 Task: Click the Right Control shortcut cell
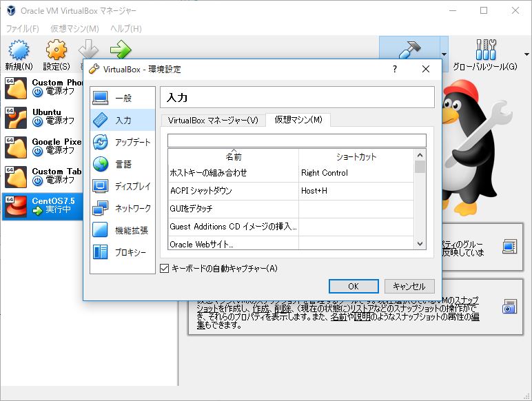[356, 173]
